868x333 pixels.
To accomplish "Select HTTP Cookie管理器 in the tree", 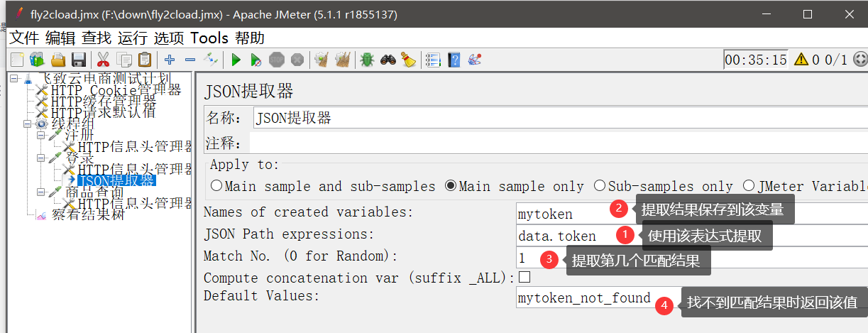I will pos(116,90).
